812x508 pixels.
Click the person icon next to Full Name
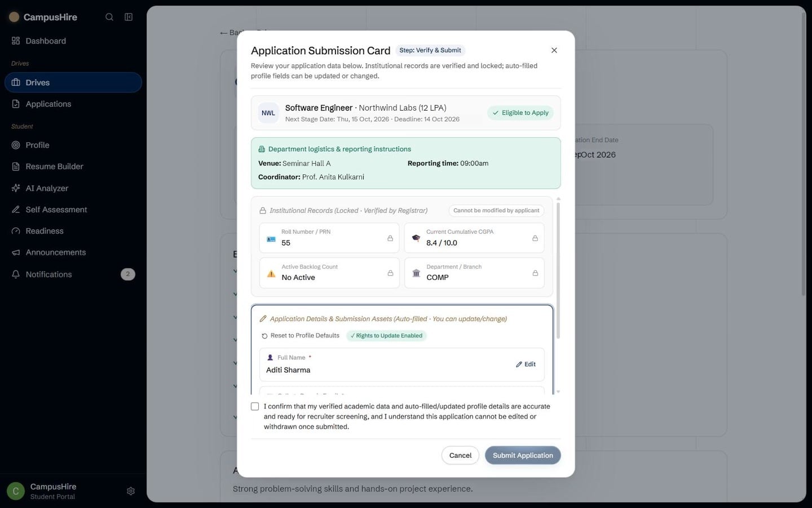tap(270, 357)
